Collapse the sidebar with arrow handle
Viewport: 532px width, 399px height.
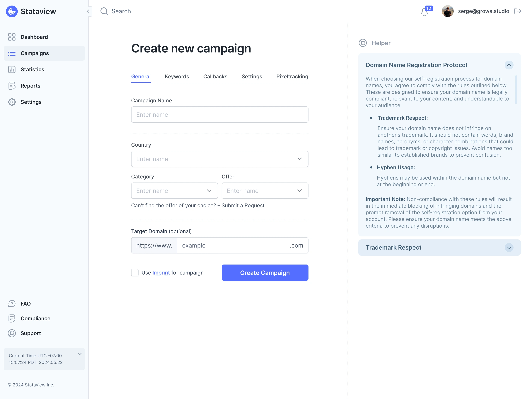[88, 11]
